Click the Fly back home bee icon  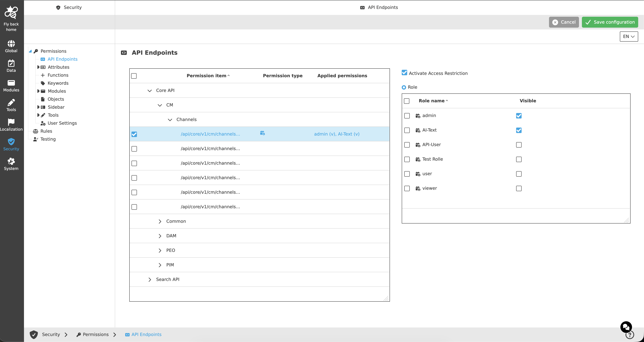click(x=11, y=13)
